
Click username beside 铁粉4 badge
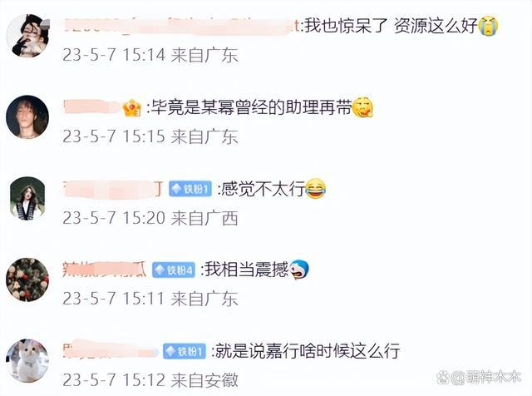105,270
